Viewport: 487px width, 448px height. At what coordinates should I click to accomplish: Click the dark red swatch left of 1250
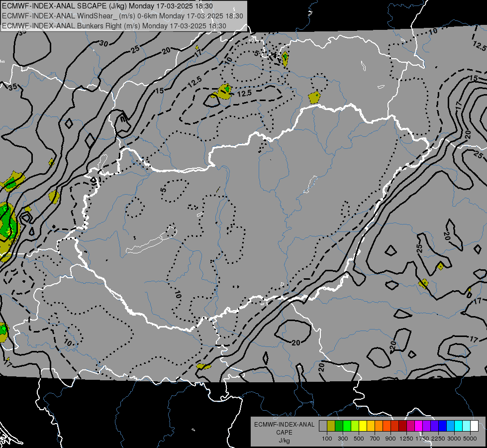coord(402,426)
